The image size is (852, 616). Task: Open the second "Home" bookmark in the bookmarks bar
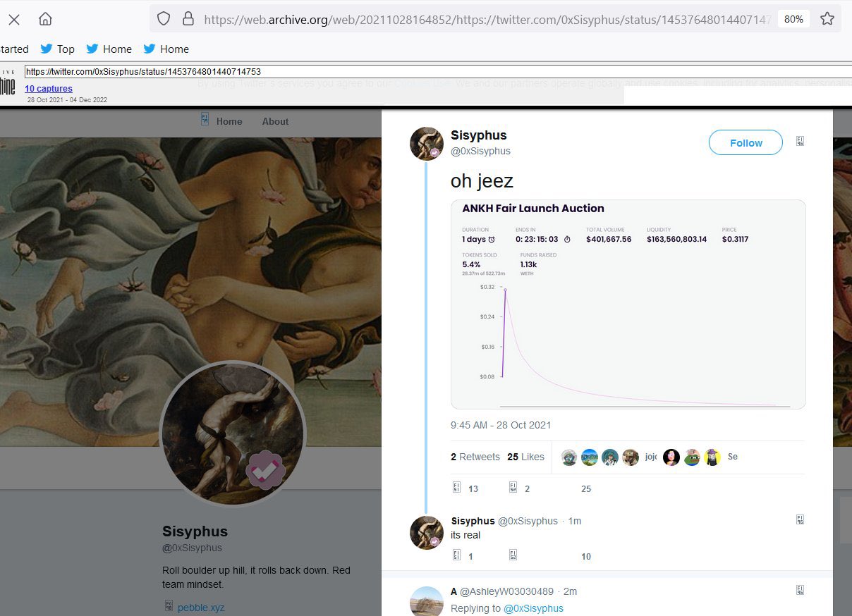pos(166,49)
